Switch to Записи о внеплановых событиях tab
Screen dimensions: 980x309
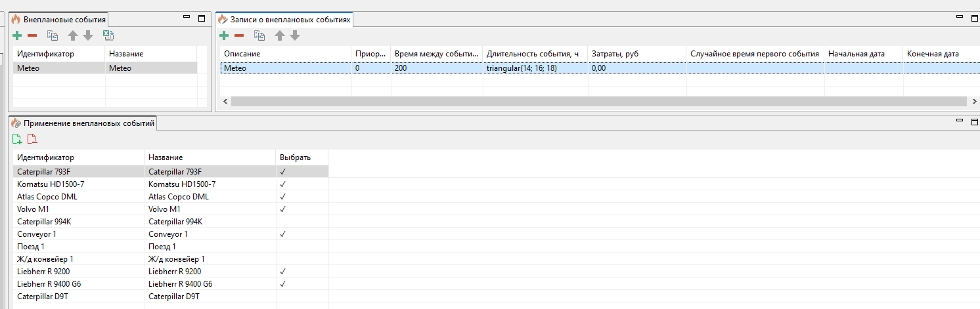point(285,20)
